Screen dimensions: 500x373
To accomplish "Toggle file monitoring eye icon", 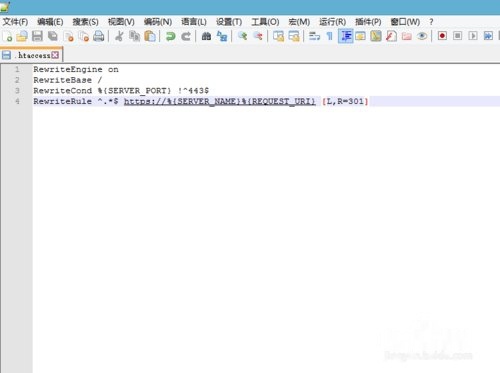I will point(422,36).
